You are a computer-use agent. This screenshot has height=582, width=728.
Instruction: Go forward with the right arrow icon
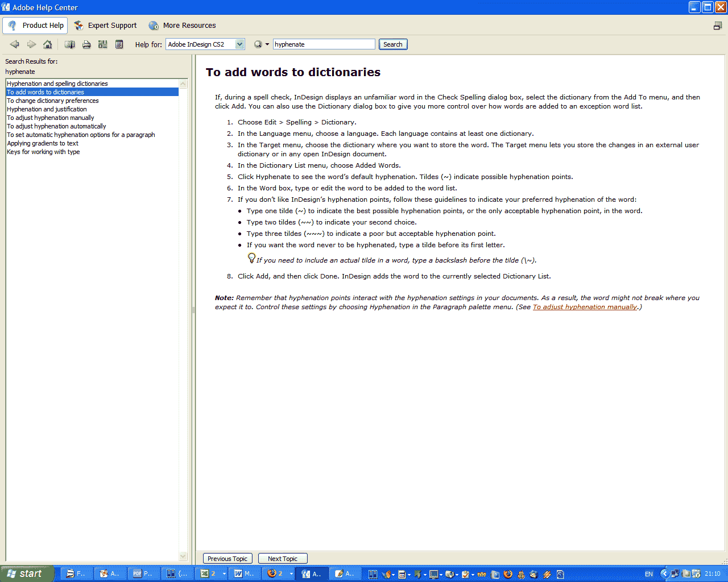(x=31, y=44)
